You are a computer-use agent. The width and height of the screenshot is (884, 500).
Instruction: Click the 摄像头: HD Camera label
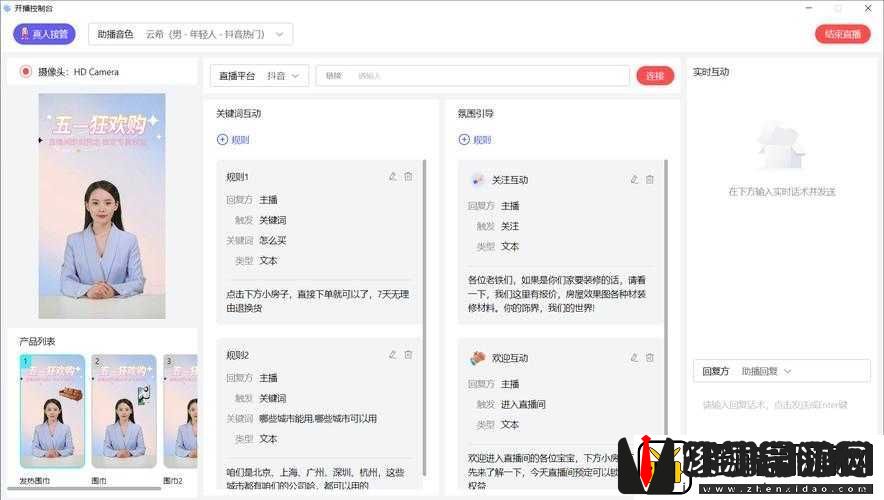tap(78, 72)
